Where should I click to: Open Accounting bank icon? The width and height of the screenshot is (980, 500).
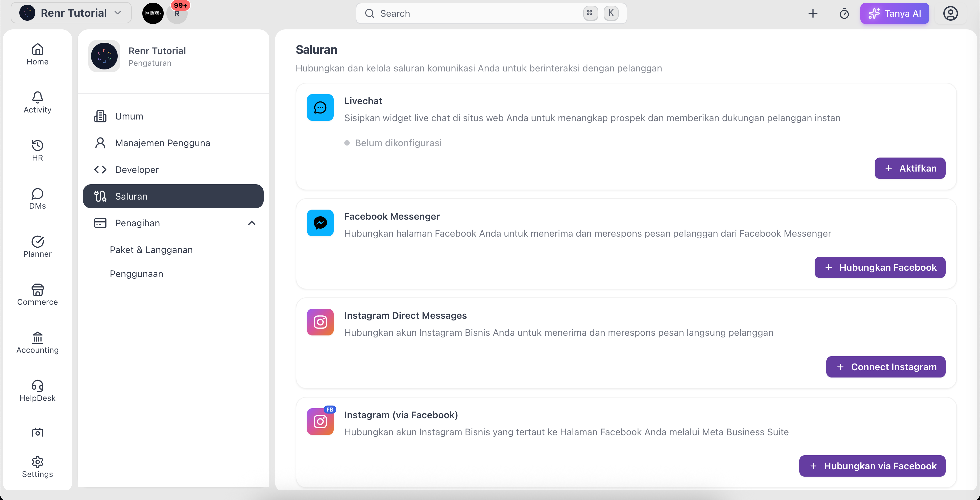[37, 337]
